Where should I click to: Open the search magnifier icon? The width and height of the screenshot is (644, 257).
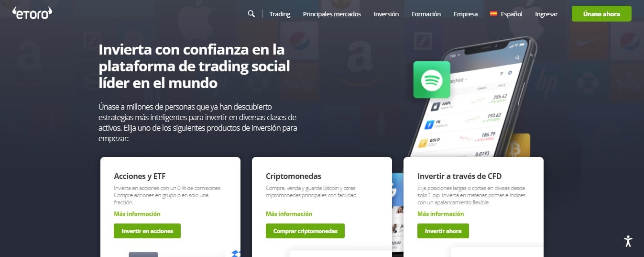pyautogui.click(x=251, y=14)
